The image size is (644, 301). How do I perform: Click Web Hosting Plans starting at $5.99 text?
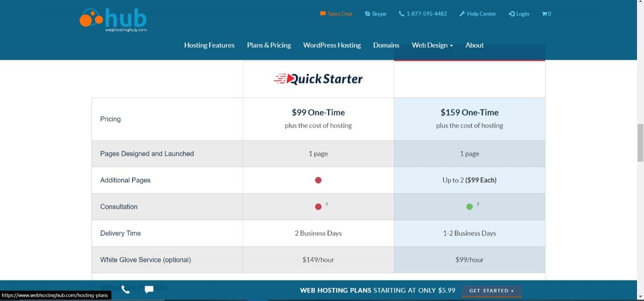(x=378, y=290)
